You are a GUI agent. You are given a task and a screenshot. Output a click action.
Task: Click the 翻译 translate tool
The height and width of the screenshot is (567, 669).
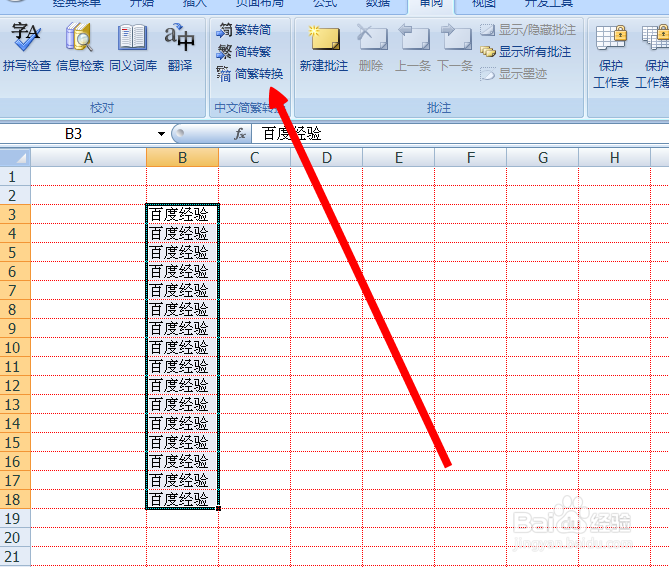coord(180,47)
